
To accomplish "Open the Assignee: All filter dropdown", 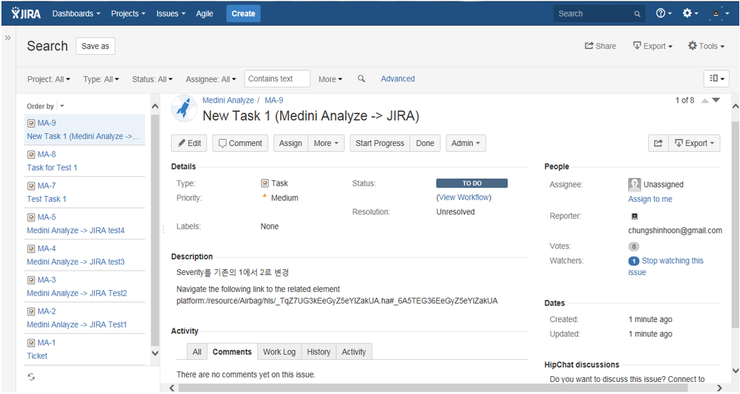I will [210, 79].
